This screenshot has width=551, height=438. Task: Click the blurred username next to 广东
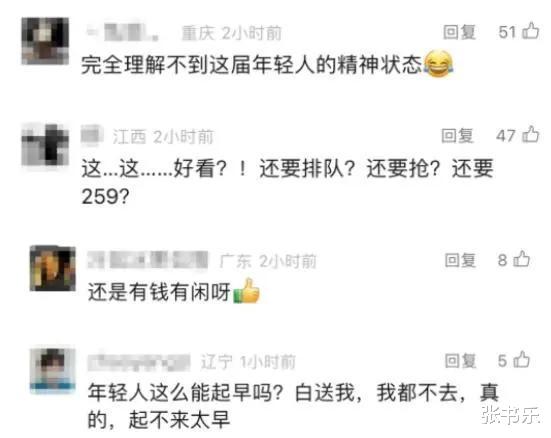148,260
